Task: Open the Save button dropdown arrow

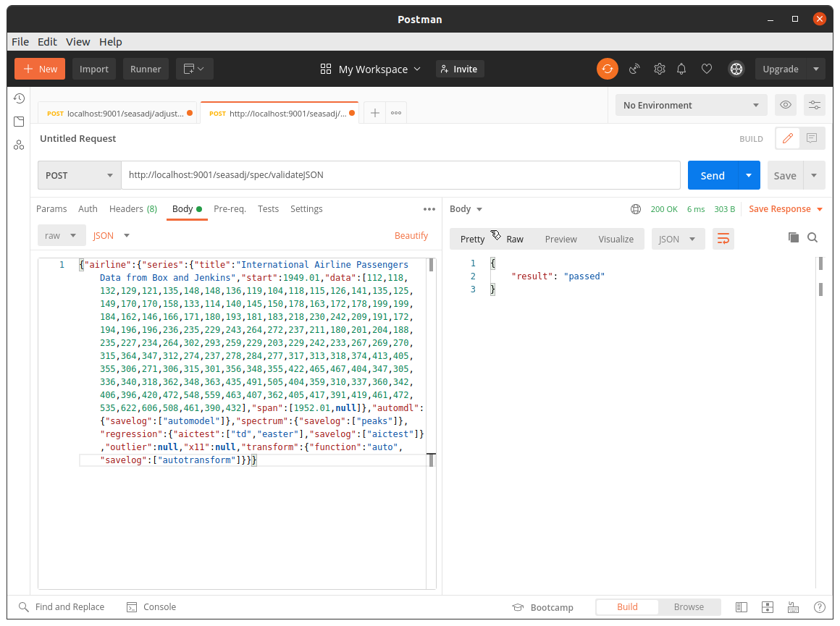Action: click(x=814, y=175)
